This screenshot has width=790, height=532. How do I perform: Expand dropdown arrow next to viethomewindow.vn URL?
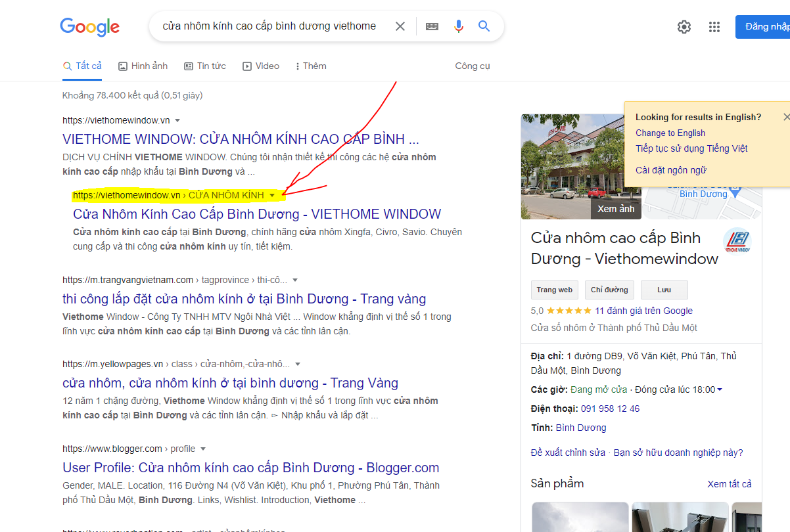tap(177, 121)
